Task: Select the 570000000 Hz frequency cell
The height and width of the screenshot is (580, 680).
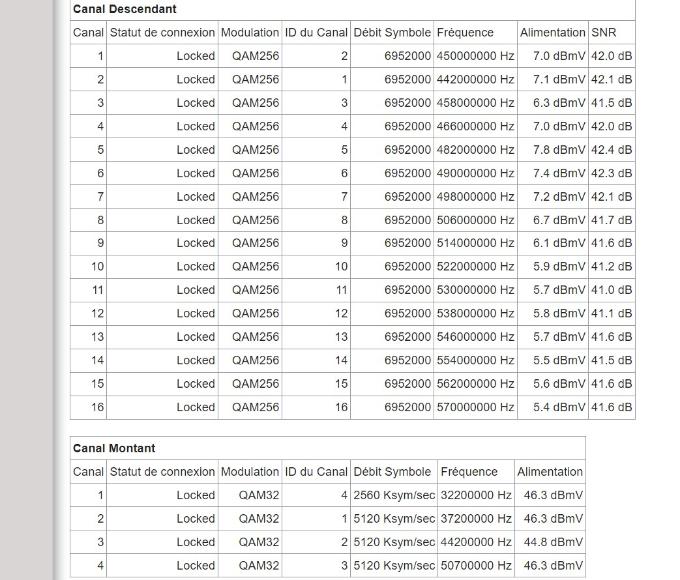Action: pos(475,407)
